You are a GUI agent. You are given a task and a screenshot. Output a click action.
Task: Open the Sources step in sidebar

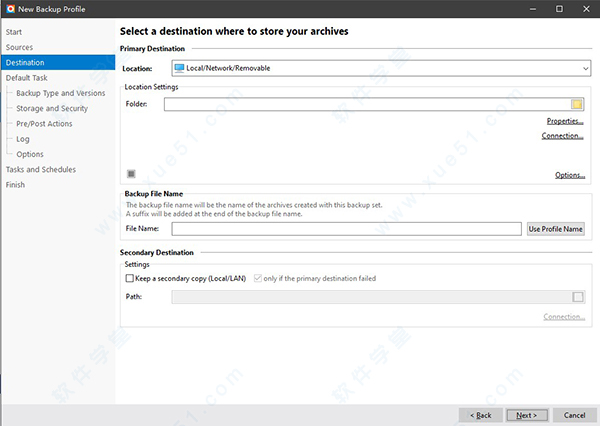(20, 47)
